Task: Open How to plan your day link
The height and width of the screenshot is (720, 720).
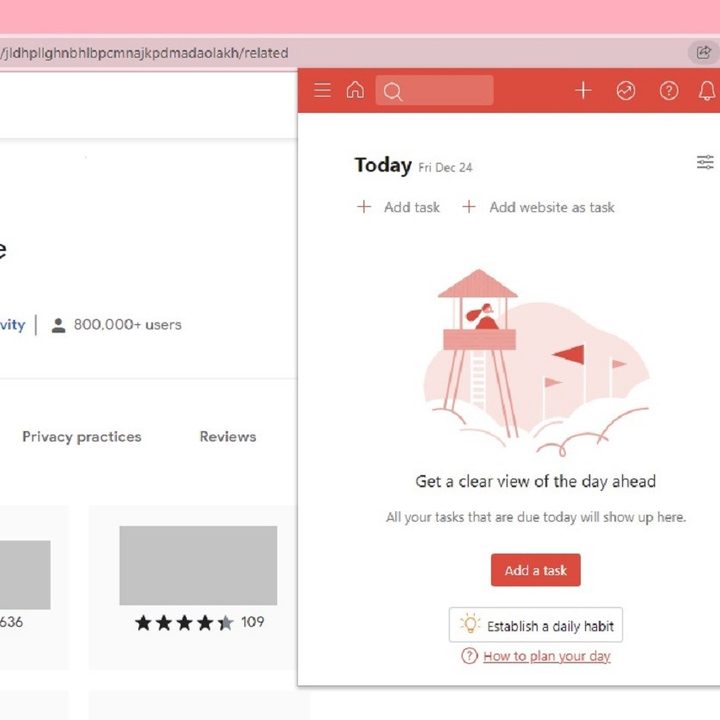Action: 547,656
